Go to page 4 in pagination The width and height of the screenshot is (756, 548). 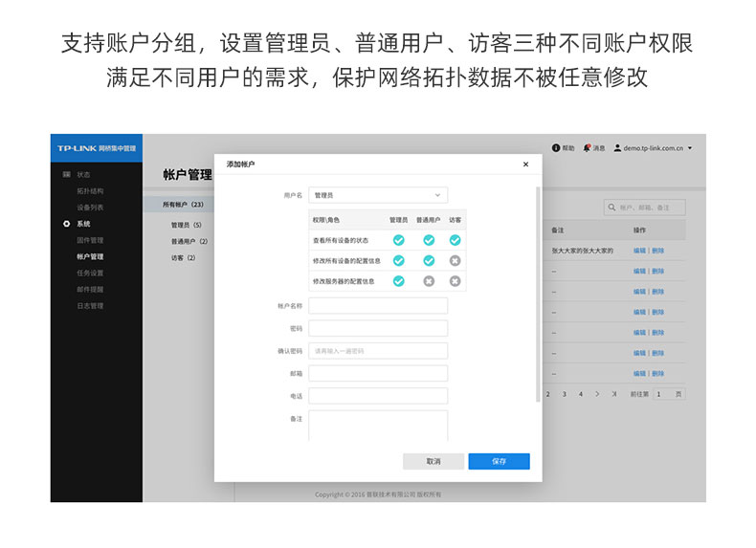point(581,394)
